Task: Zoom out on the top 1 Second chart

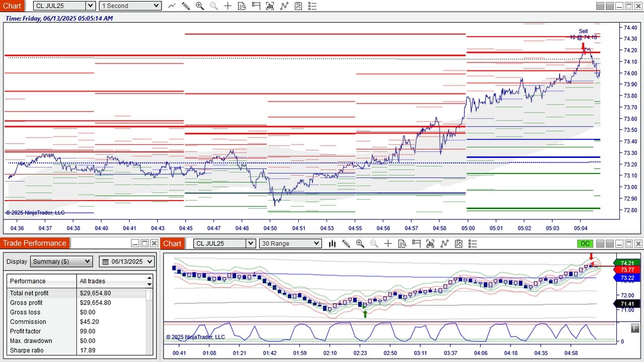Action: tap(214, 6)
